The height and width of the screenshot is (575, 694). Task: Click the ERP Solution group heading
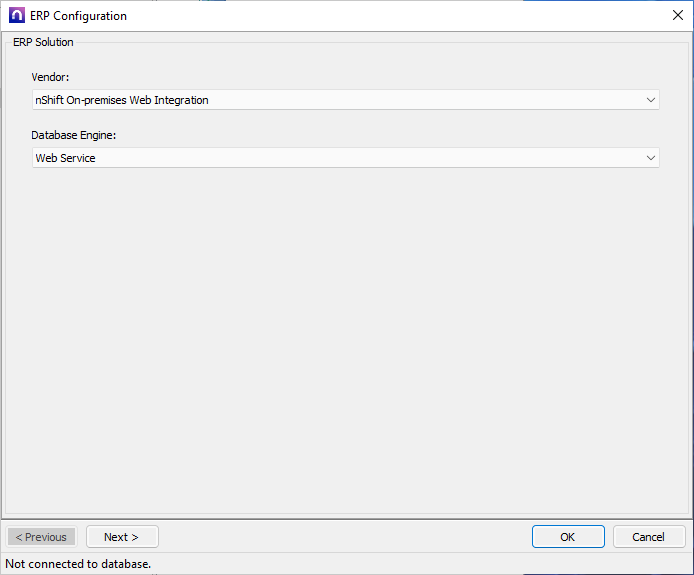43,42
